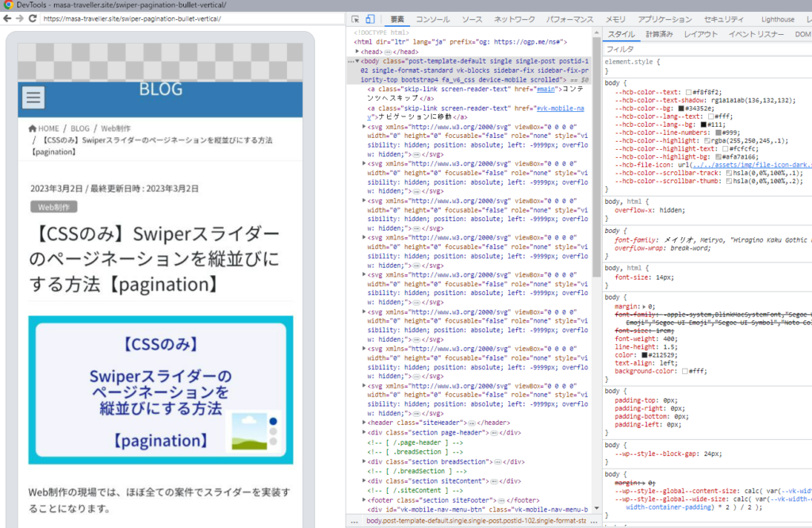This screenshot has height=528, width=812.
Task: Click the URL address field
Action: [190, 19]
